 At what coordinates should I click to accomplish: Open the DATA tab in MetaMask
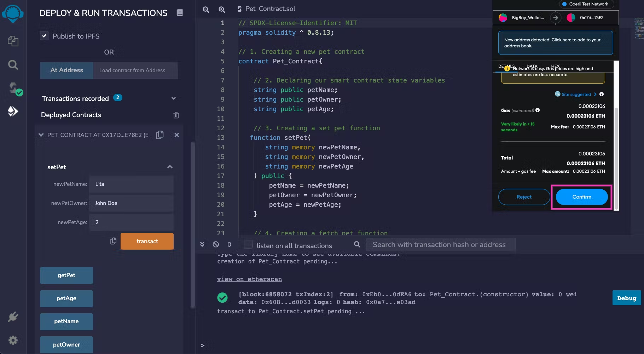pyautogui.click(x=532, y=66)
